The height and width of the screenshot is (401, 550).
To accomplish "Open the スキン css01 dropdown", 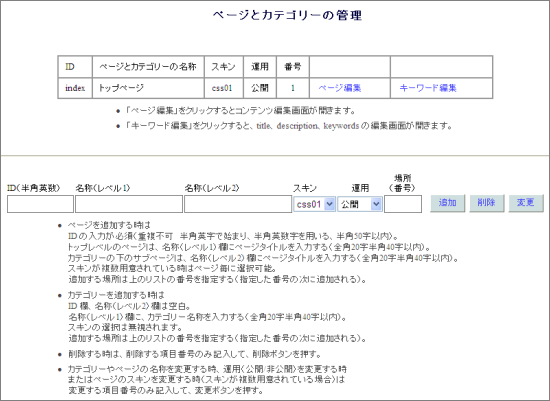I will pyautogui.click(x=314, y=204).
